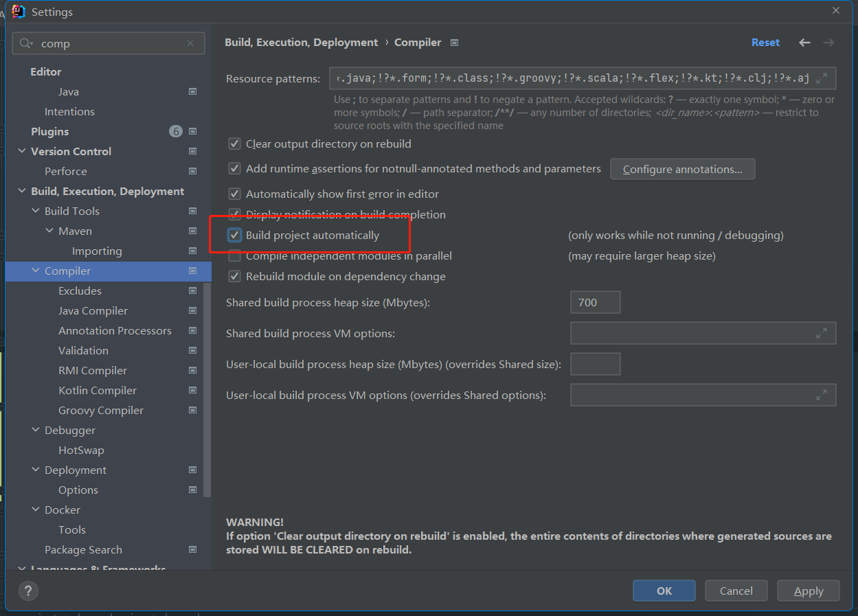Screen dimensions: 858x616
Task: Toggle Rebuild module on dependency change
Action: point(235,277)
